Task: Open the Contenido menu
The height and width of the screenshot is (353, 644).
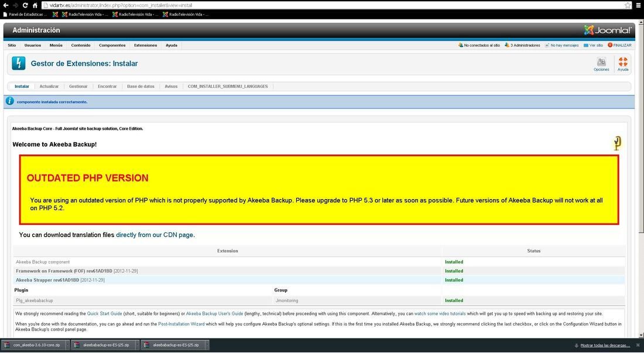Action: pos(81,45)
